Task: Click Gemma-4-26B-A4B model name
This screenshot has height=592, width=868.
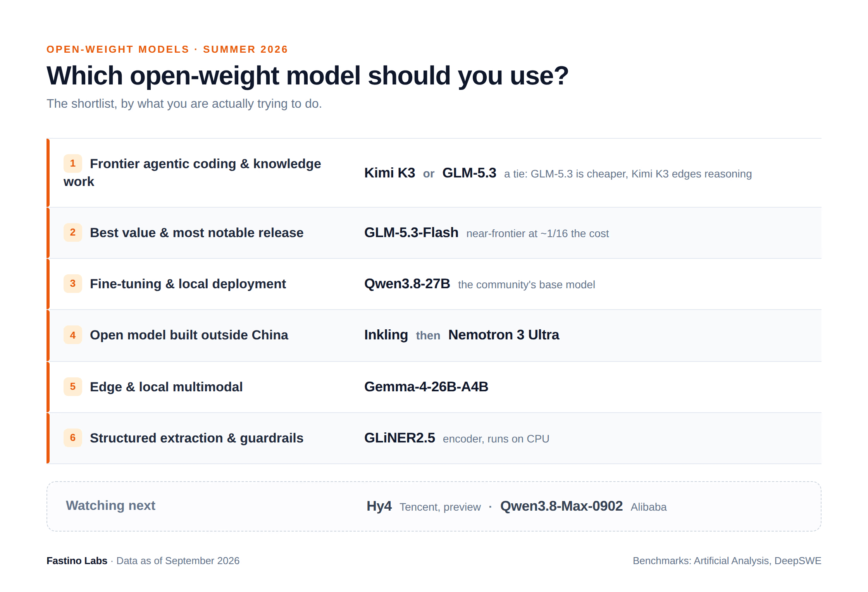Action: point(426,387)
